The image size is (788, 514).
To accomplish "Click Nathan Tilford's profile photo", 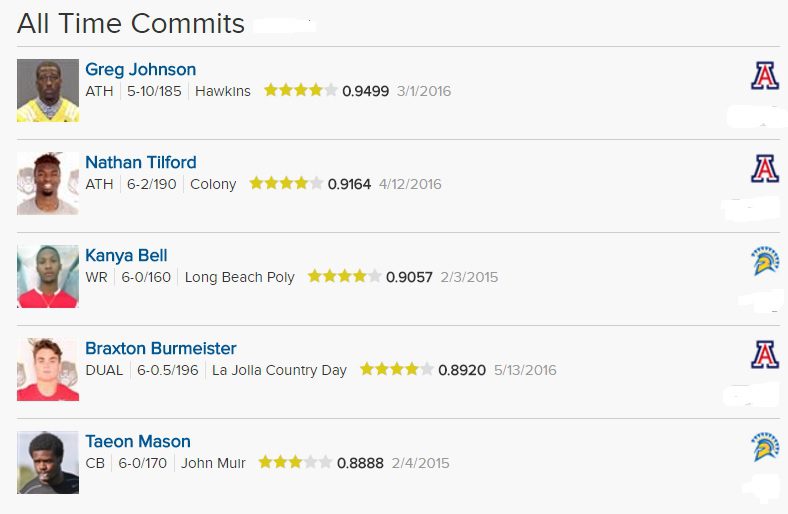I will [48, 184].
